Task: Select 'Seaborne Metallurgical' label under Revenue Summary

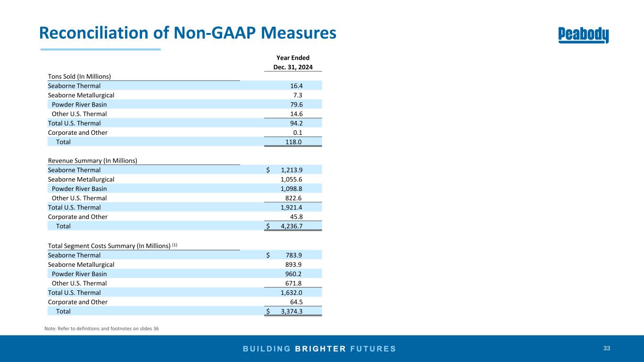Action: tap(81, 179)
